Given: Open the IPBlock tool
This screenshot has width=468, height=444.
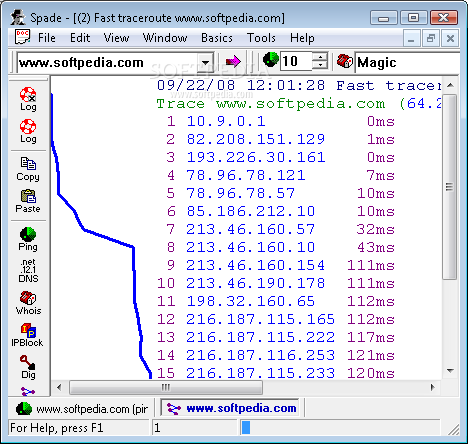Looking at the screenshot, I should (x=27, y=335).
